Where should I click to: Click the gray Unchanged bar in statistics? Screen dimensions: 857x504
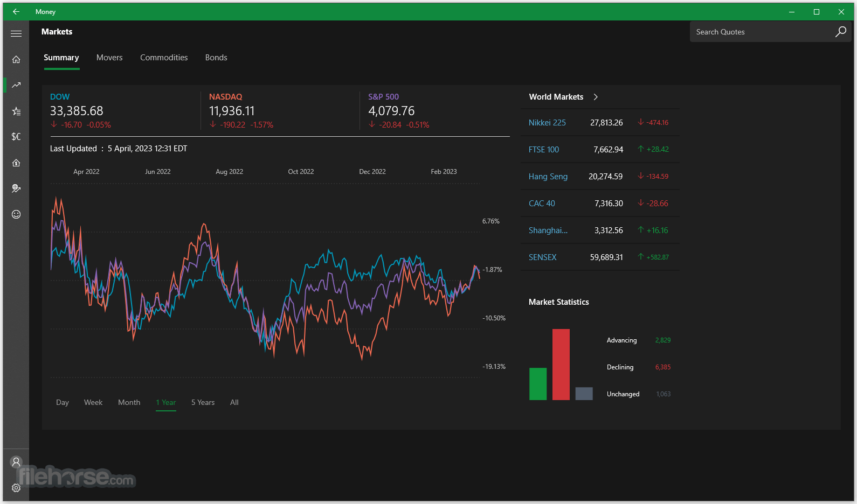click(584, 394)
